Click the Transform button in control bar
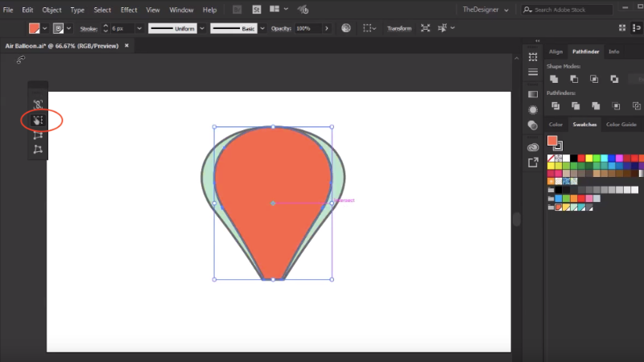 pyautogui.click(x=398, y=28)
